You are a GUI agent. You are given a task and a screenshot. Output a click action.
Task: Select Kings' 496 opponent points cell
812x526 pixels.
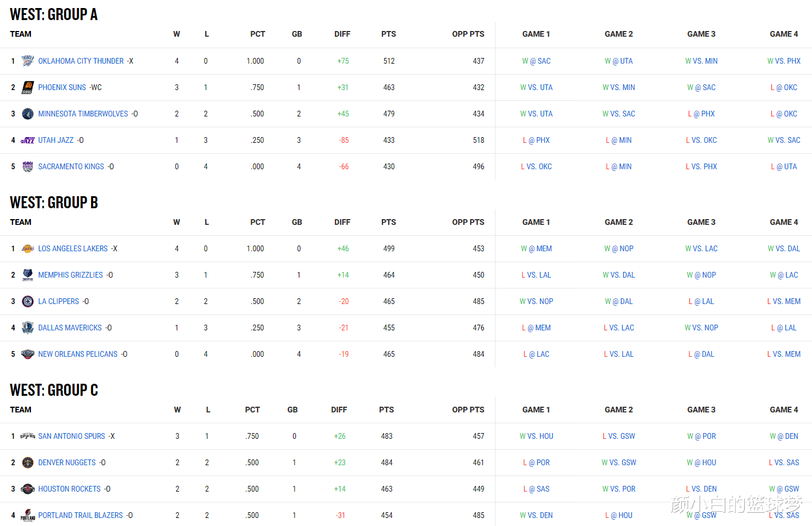pyautogui.click(x=478, y=166)
